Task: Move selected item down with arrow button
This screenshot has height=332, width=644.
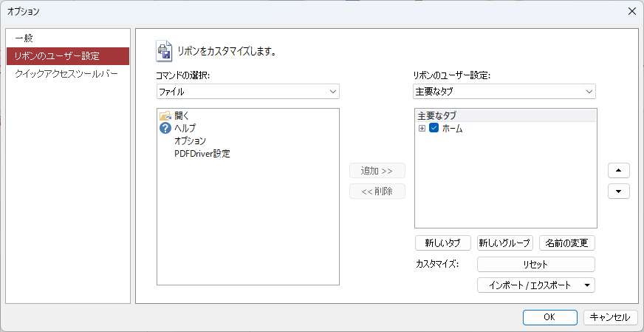Action: point(619,192)
